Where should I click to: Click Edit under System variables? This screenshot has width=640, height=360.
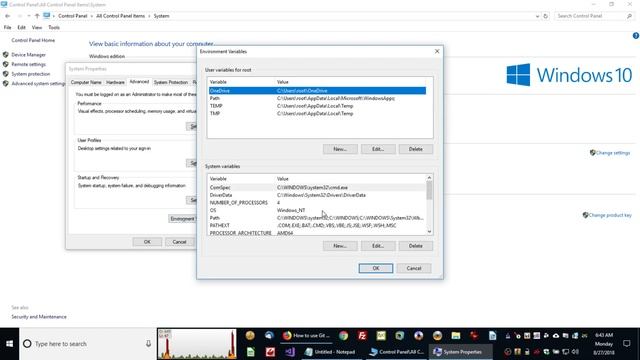click(x=378, y=246)
